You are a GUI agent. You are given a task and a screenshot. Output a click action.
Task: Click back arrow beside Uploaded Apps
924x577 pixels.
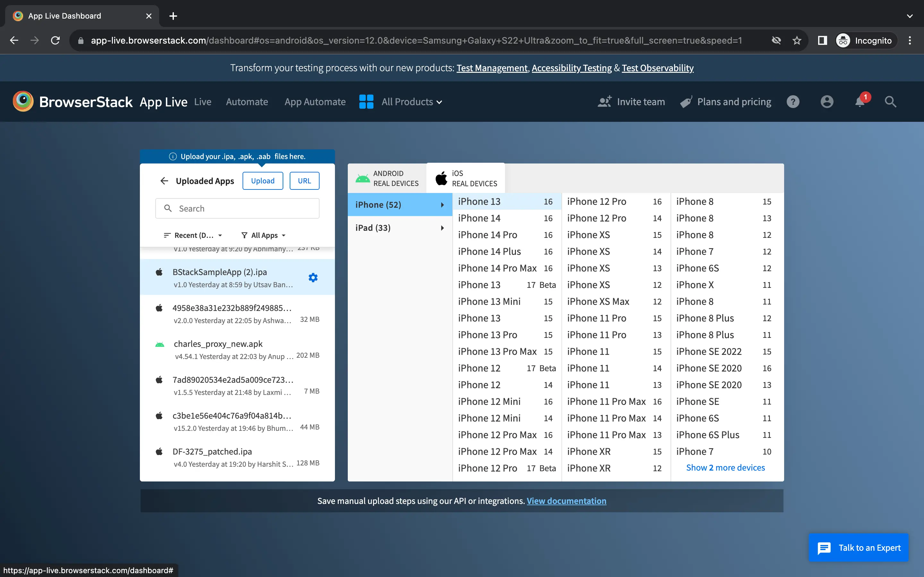coord(164,181)
